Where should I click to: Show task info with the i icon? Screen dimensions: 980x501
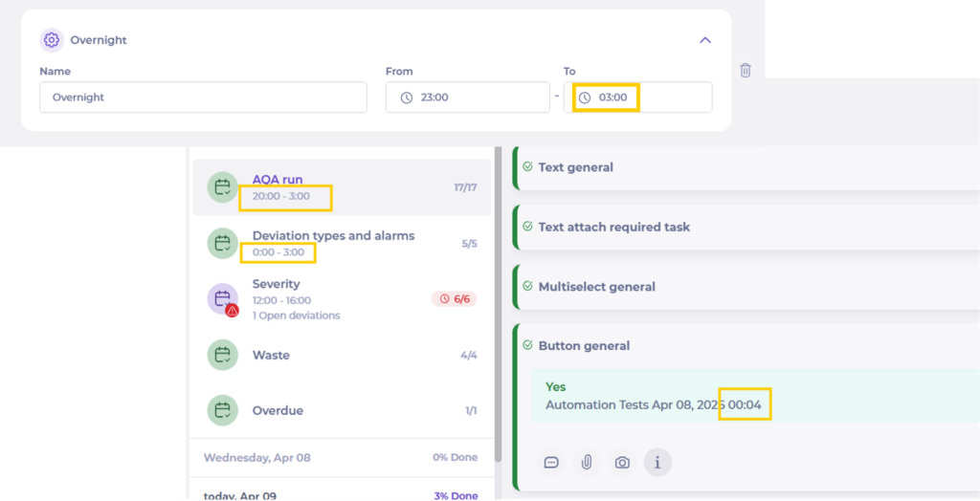click(x=657, y=463)
